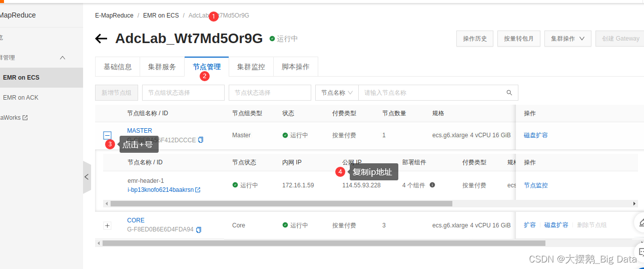Collapse the 群管理 sidebar section

63,58
